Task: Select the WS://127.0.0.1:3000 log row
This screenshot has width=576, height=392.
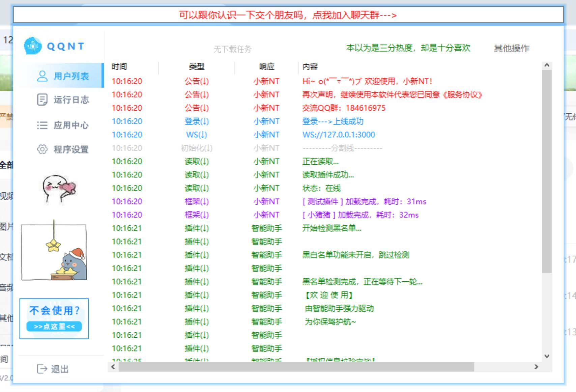Action: (x=338, y=135)
